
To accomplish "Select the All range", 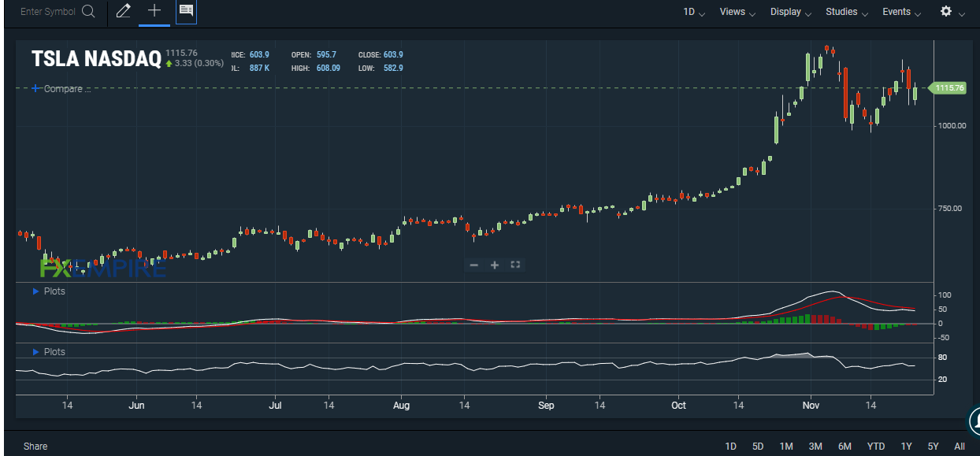I will click(x=959, y=447).
